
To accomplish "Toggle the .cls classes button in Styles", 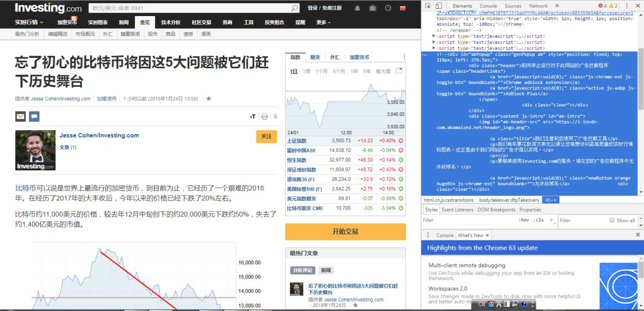I will point(538,220).
